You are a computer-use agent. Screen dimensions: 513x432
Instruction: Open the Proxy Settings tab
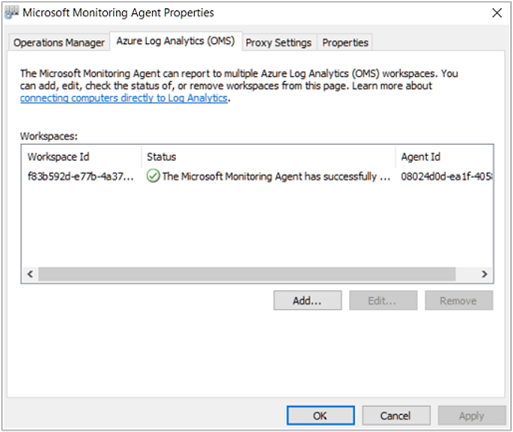[x=279, y=43]
